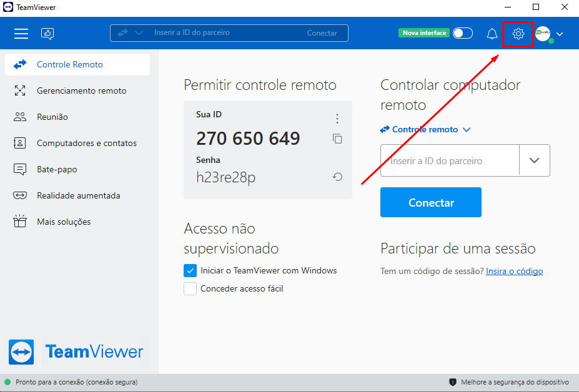Viewport: 579px width, 392px height.
Task: Open the notifications bell
Action: 492,34
